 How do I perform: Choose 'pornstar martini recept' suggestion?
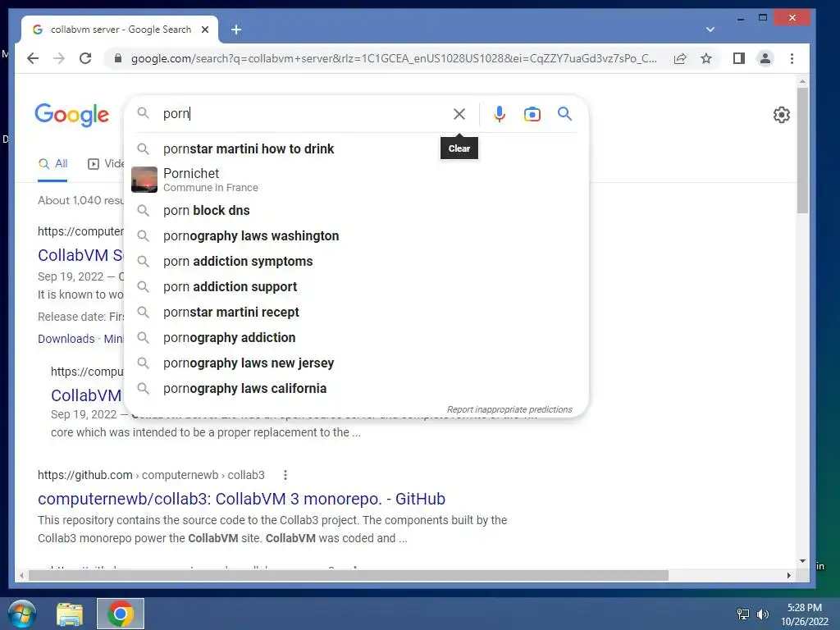356,313
